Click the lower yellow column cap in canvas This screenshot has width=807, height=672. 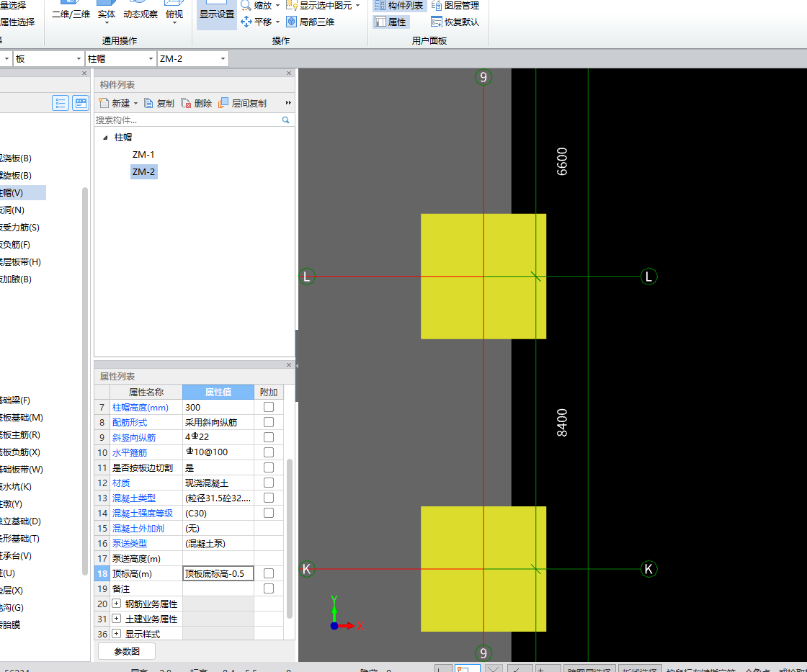[x=483, y=569]
